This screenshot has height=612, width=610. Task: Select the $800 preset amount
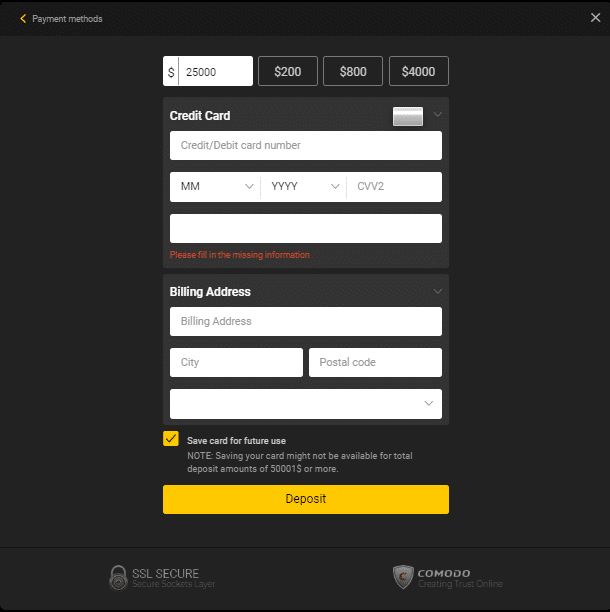353,71
